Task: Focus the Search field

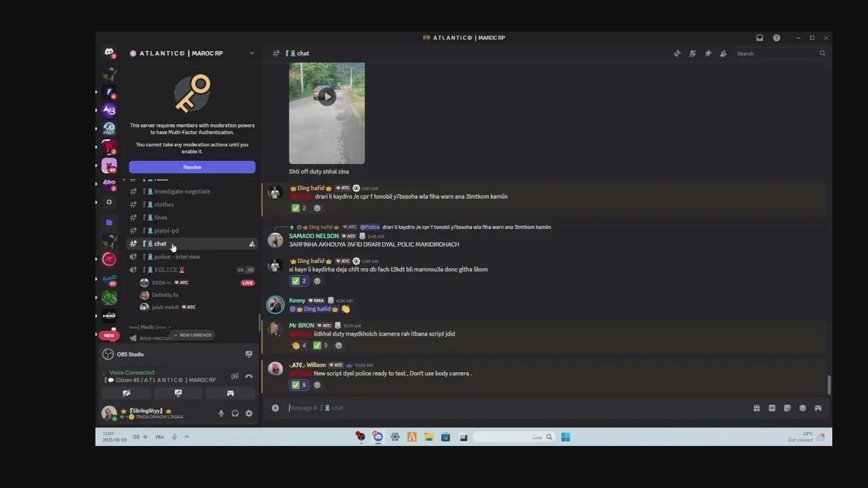Action: click(x=781, y=54)
